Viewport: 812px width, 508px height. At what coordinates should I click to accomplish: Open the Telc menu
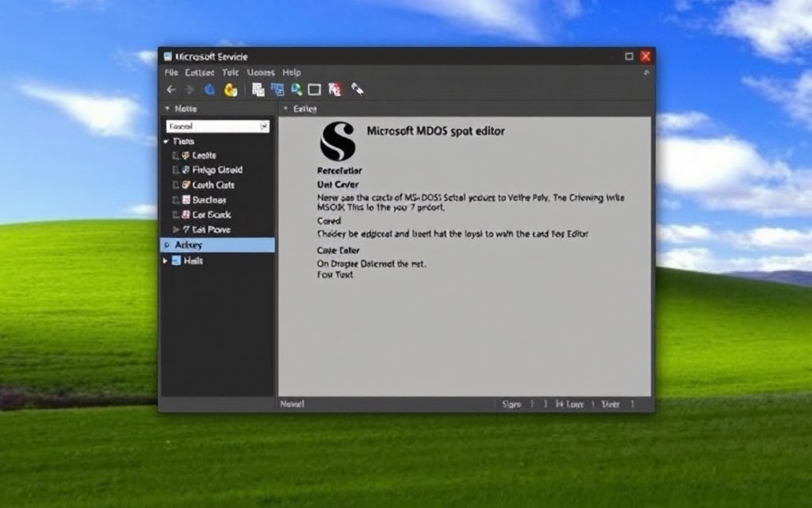click(x=231, y=72)
